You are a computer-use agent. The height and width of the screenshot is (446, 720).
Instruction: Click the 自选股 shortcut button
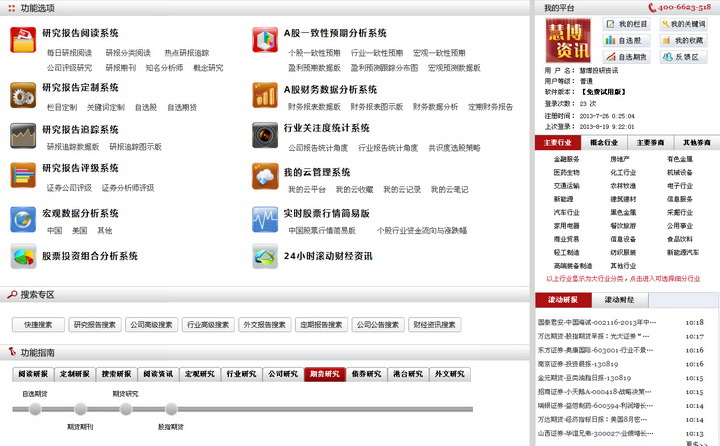coord(626,40)
